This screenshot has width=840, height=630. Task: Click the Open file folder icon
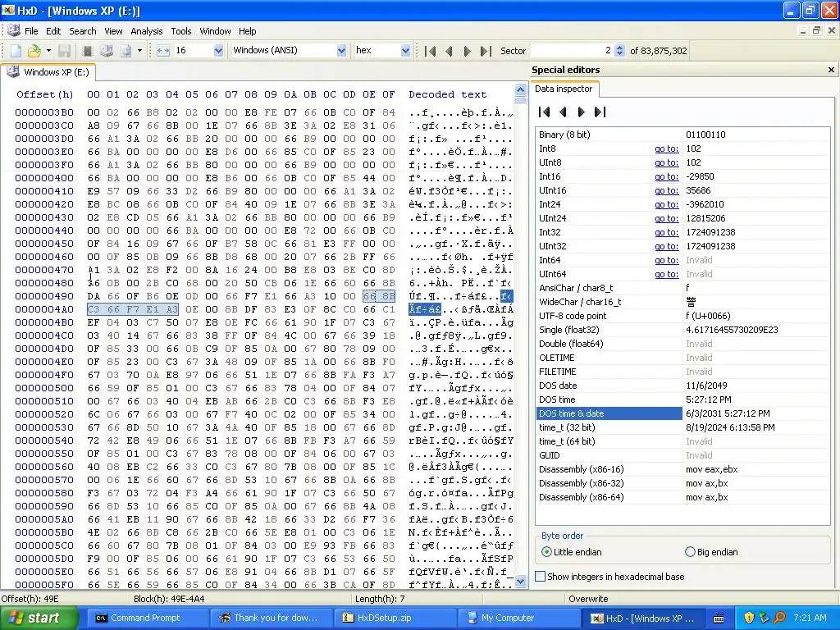click(34, 51)
